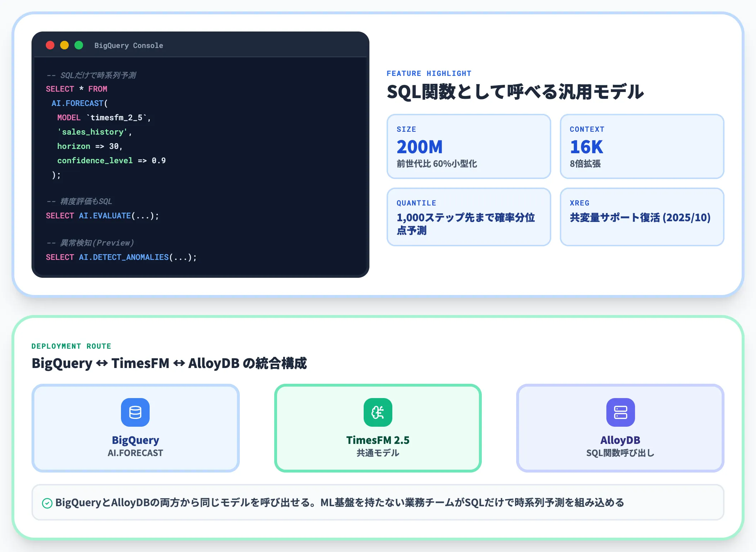Click the red window dot
The height and width of the screenshot is (552, 756).
point(50,45)
